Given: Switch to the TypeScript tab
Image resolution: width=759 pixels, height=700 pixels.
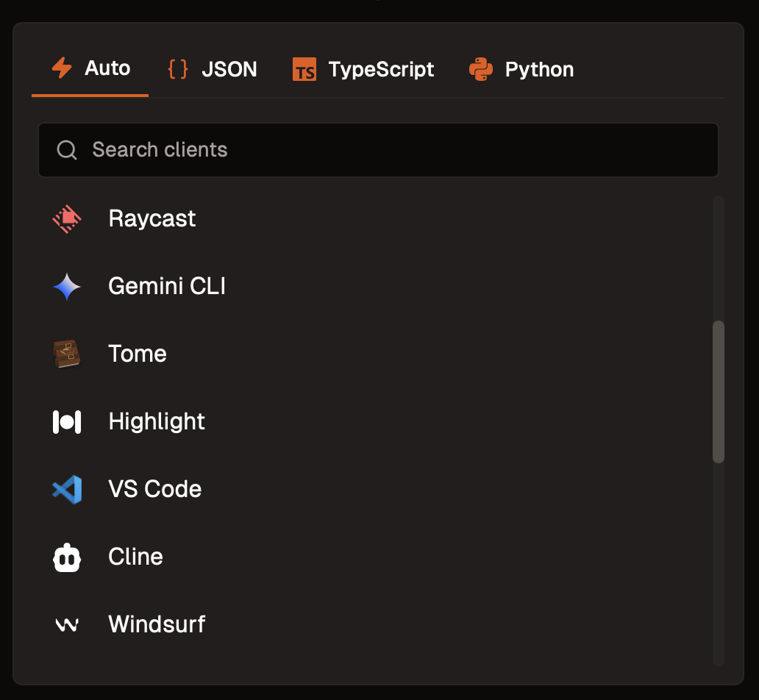Looking at the screenshot, I should click(x=363, y=69).
